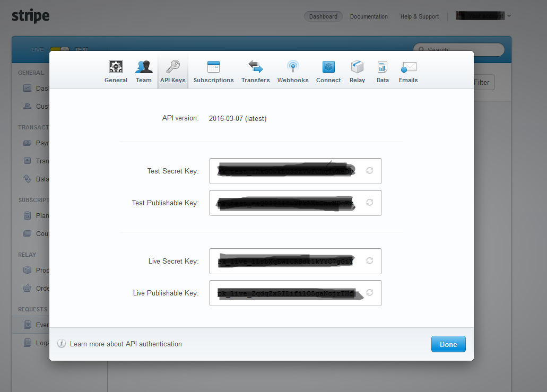Click refresh icon for Live Publishable Key
This screenshot has width=547, height=392.
(x=369, y=292)
